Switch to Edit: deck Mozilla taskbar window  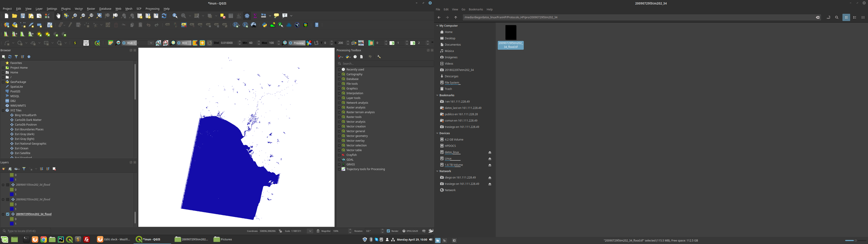[x=114, y=239]
